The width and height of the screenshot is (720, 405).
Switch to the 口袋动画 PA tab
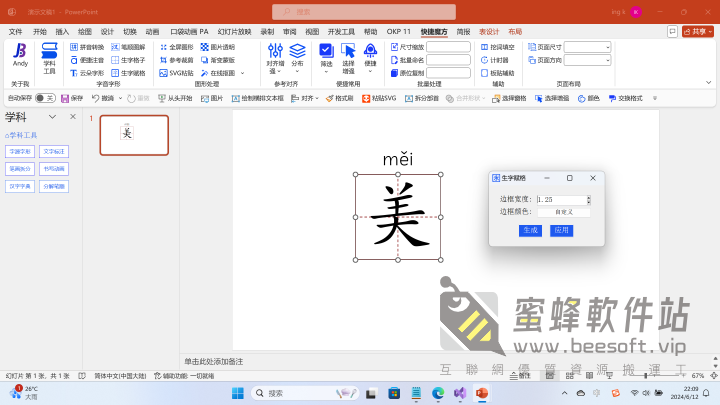tap(189, 32)
